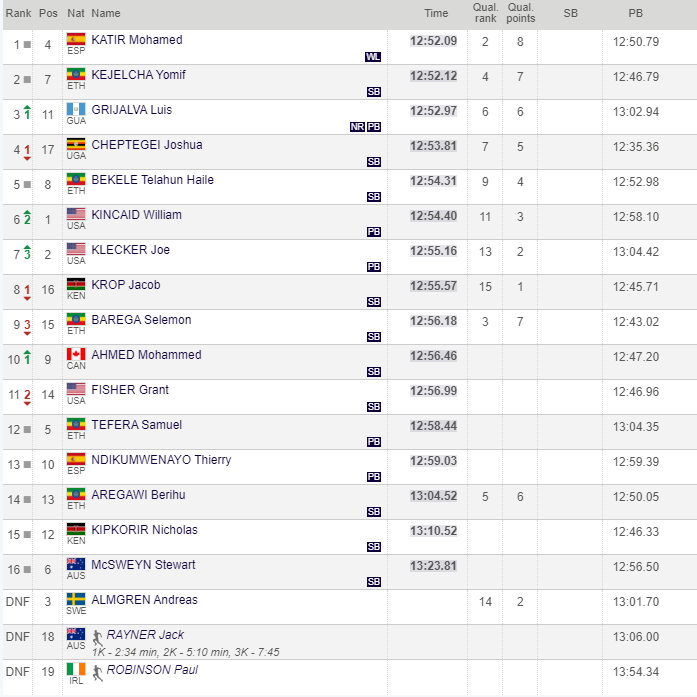Viewport: 697px width, 697px height.
Task: Click the time 13:04.52
Action: (x=433, y=496)
